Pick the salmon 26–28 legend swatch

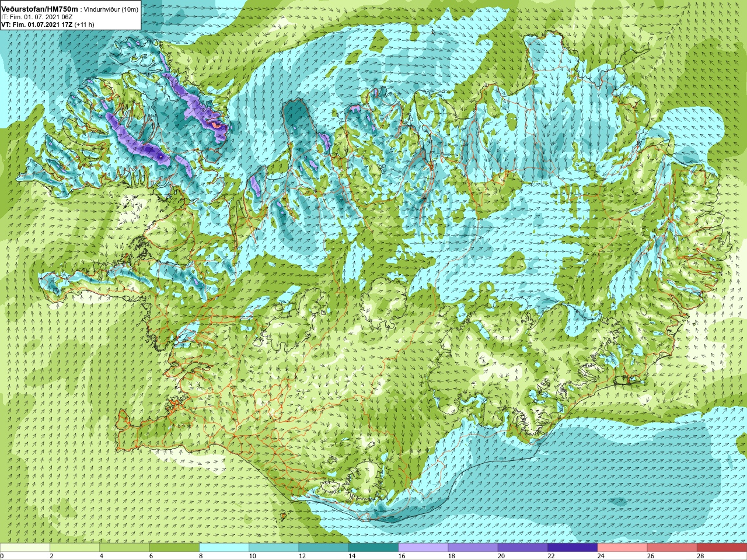[x=672, y=548]
